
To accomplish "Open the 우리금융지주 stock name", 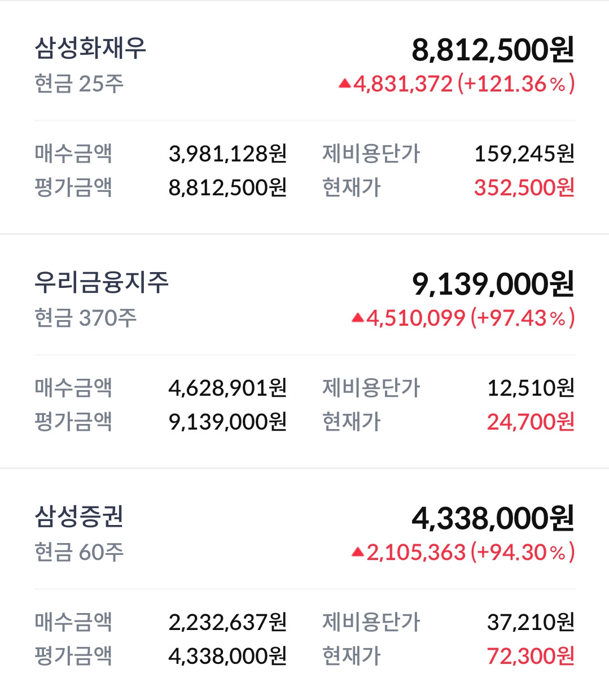I will [x=102, y=282].
